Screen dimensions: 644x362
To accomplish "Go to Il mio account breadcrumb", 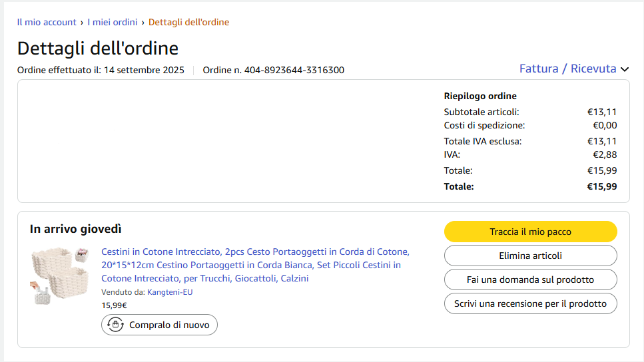I will [47, 22].
